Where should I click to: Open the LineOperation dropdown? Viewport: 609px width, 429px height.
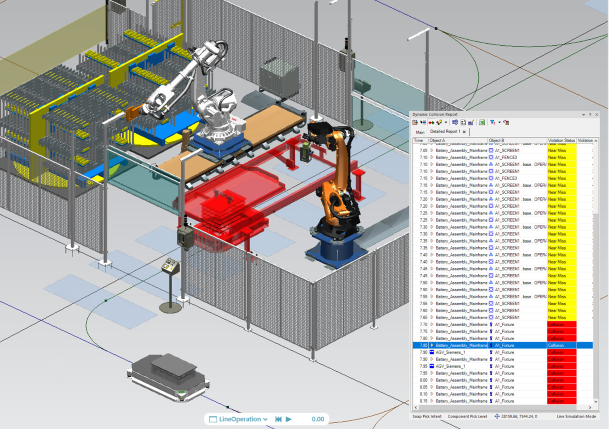pos(265,419)
